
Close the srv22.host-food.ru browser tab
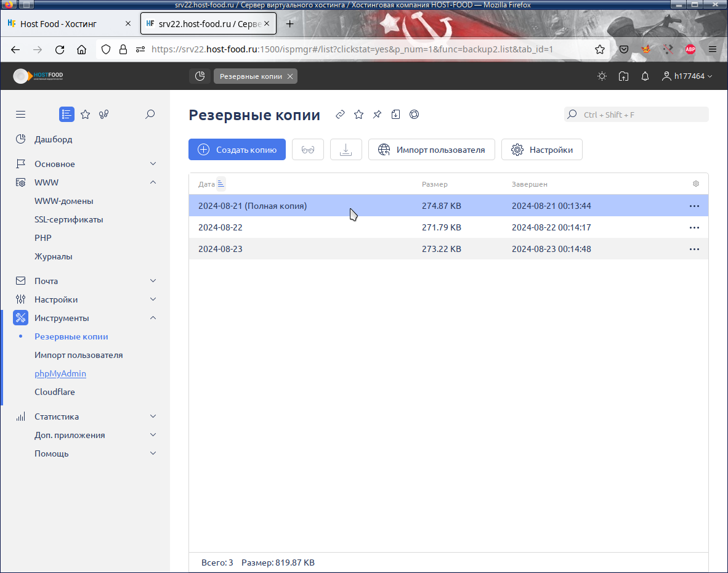click(x=267, y=23)
